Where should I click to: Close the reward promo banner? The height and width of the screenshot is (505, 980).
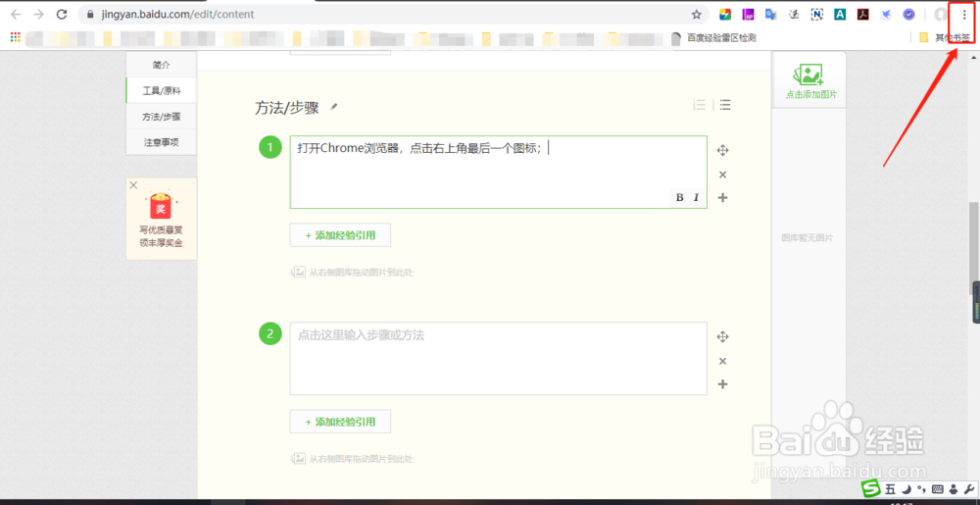pyautogui.click(x=133, y=185)
